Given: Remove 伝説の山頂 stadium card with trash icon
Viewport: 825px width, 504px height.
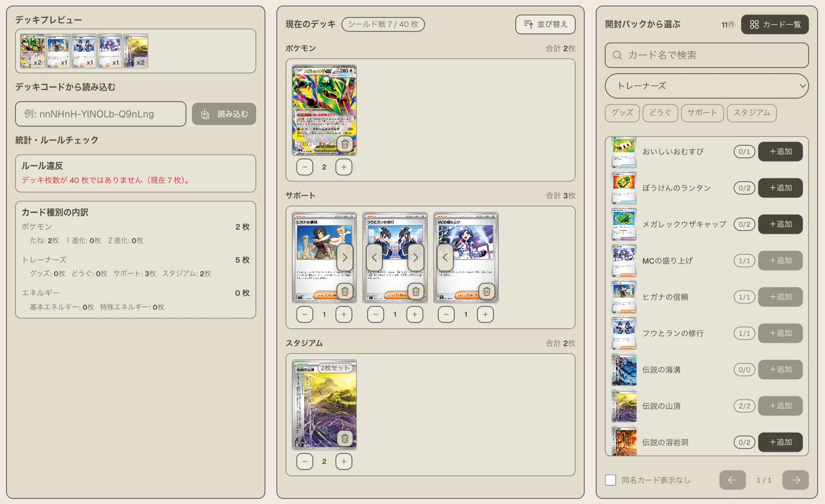Looking at the screenshot, I should [345, 438].
